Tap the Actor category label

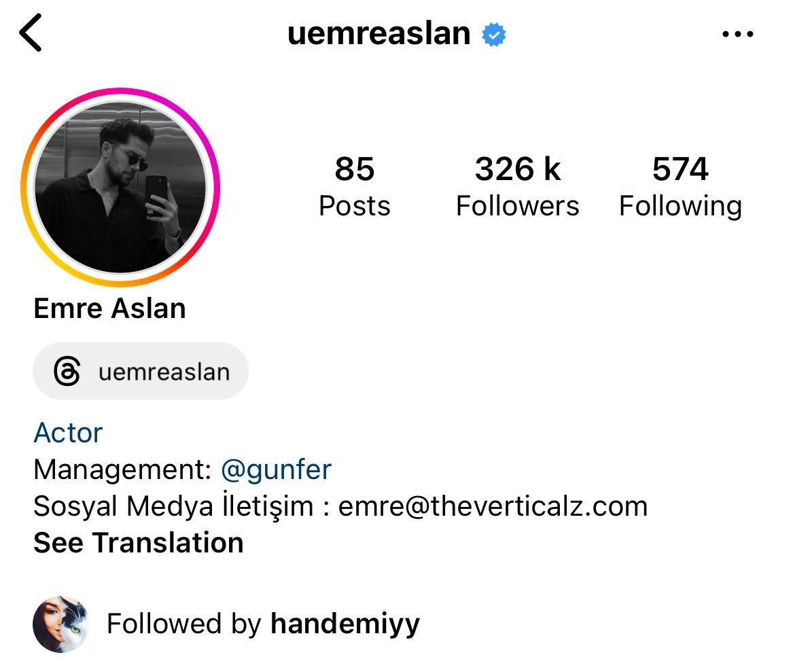click(68, 433)
